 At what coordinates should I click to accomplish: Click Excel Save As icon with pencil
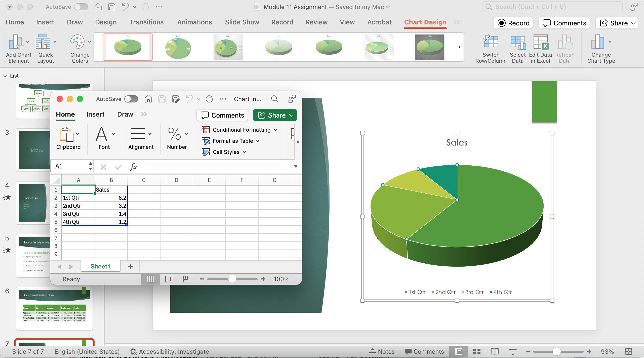click(176, 99)
